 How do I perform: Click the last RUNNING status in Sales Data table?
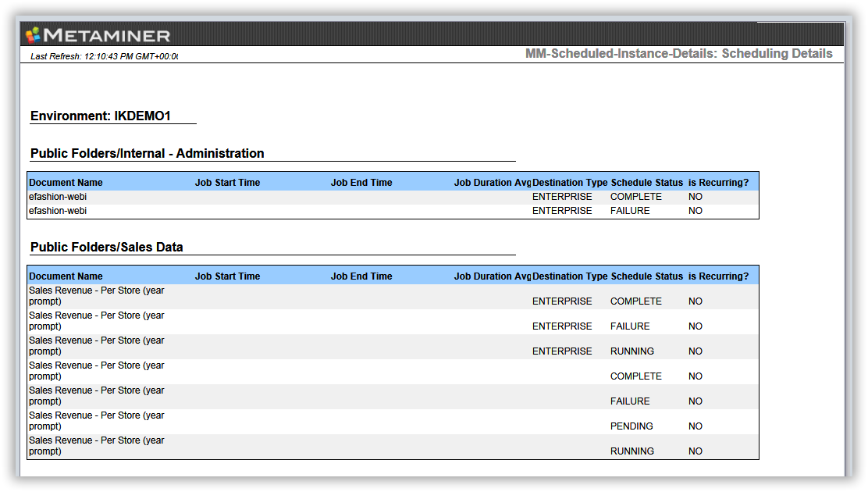pos(632,451)
